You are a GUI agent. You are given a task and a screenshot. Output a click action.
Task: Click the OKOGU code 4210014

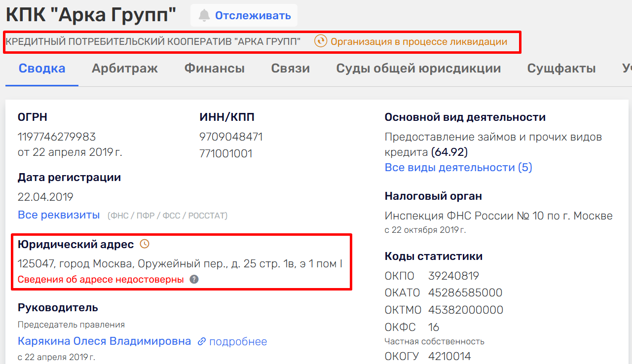coord(449,356)
